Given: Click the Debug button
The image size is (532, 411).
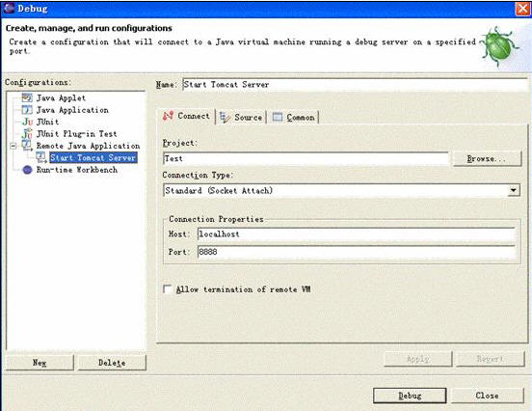Looking at the screenshot, I should coord(410,396).
